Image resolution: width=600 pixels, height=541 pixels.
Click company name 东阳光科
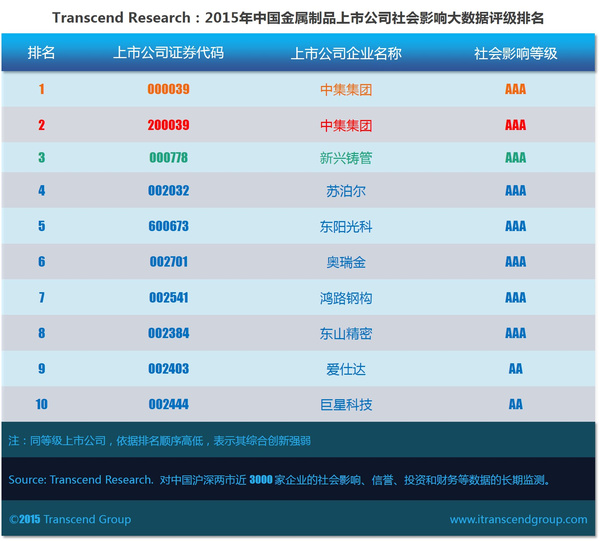346,227
